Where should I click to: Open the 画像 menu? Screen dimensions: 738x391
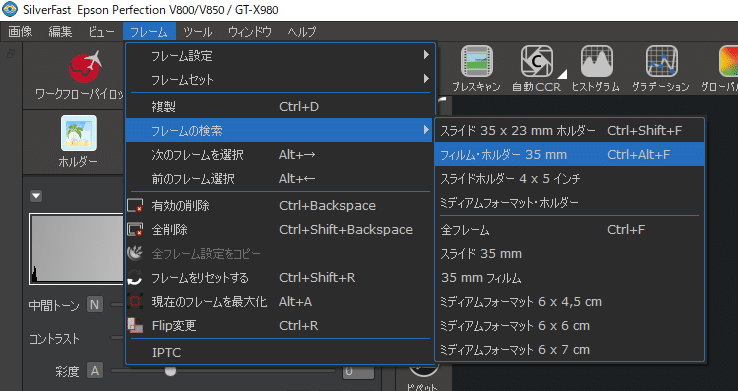coord(20,32)
